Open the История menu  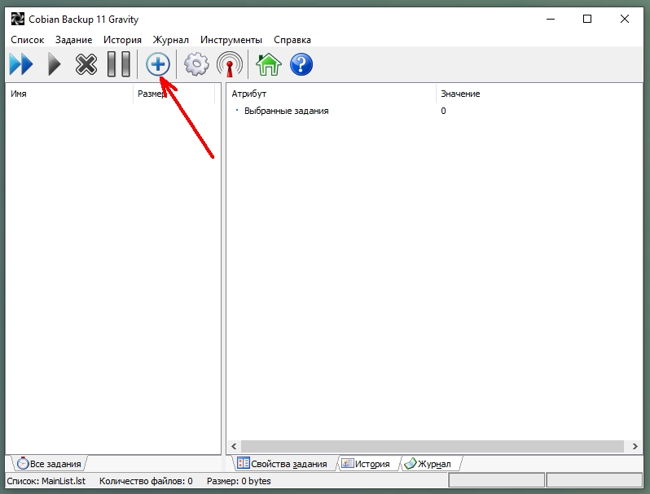pos(122,40)
